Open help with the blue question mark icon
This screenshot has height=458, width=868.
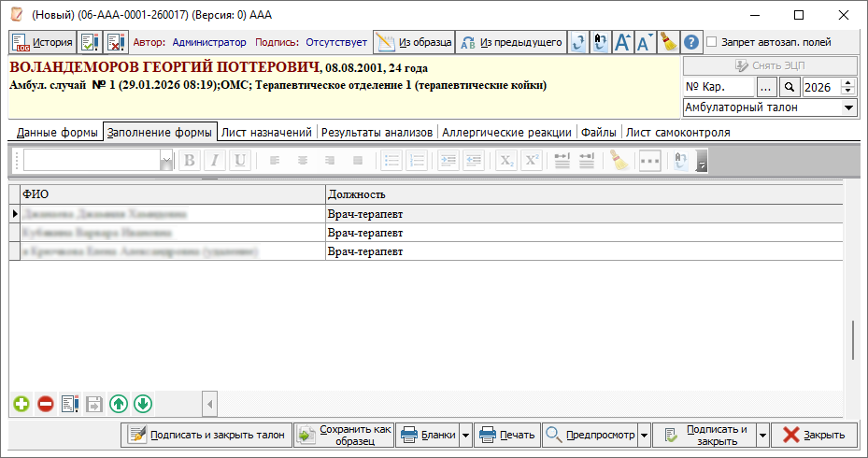(x=691, y=43)
